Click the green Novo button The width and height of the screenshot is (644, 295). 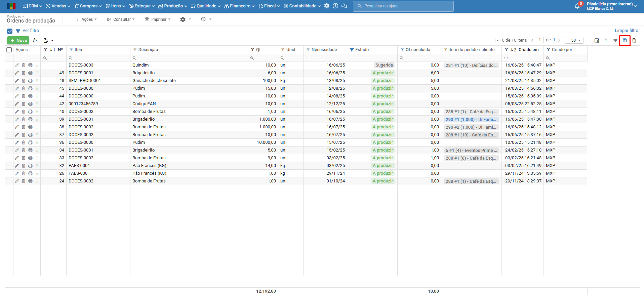[x=18, y=40]
